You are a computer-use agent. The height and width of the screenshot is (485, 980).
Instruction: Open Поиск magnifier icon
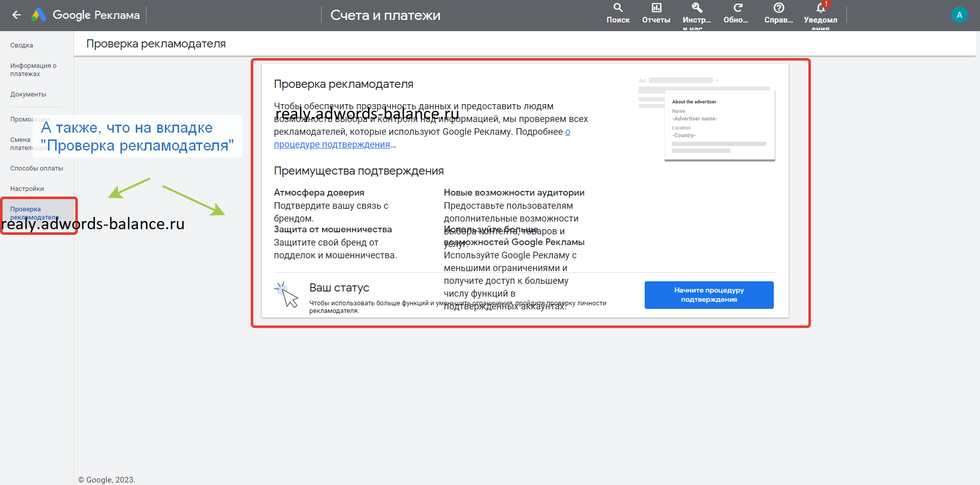[x=618, y=8]
